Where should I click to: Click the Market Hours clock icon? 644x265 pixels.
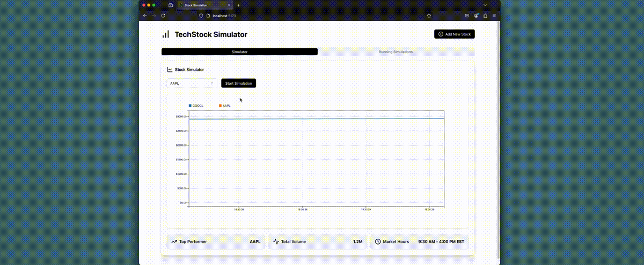click(x=378, y=242)
